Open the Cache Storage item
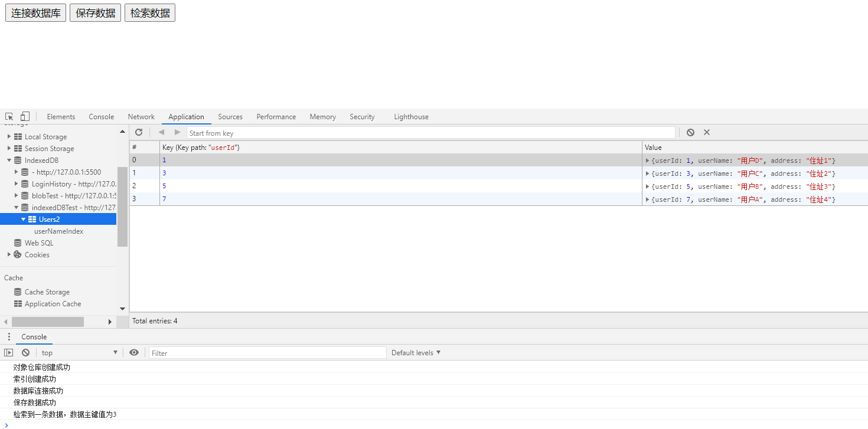 (x=47, y=292)
